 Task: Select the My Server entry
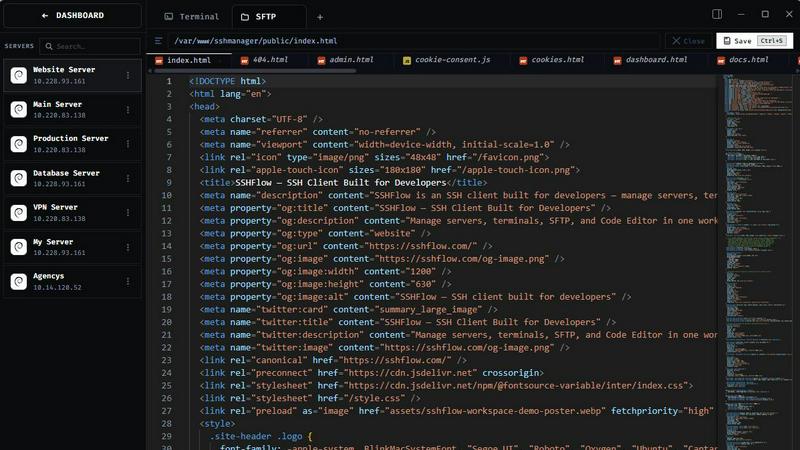click(72, 247)
